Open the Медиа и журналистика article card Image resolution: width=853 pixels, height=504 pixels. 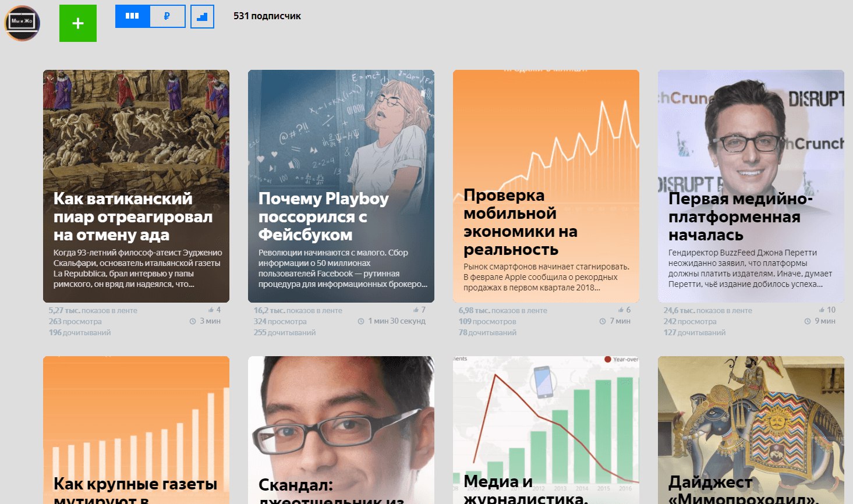coord(546,430)
